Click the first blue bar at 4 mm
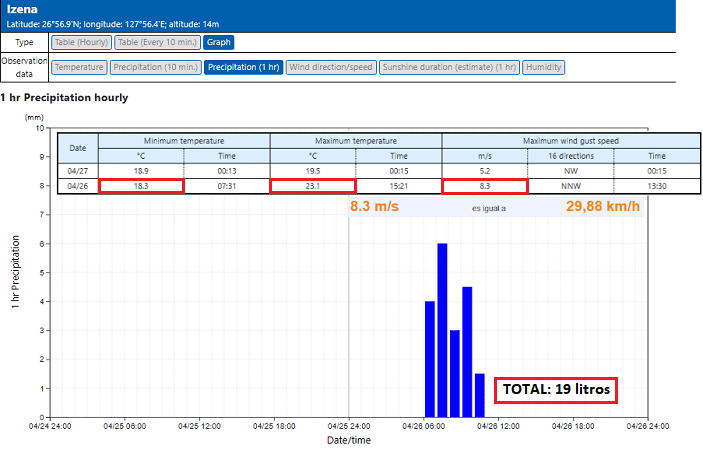 coord(430,359)
